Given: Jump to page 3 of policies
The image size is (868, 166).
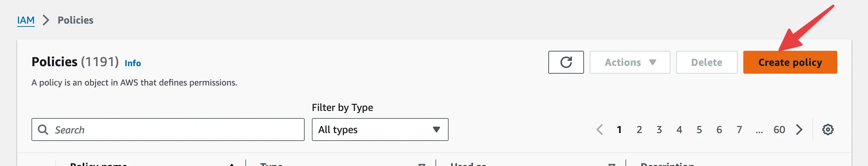Looking at the screenshot, I should click(x=659, y=130).
